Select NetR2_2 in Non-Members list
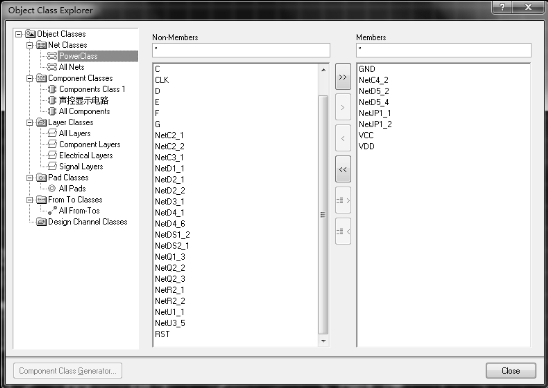 [x=170, y=301]
